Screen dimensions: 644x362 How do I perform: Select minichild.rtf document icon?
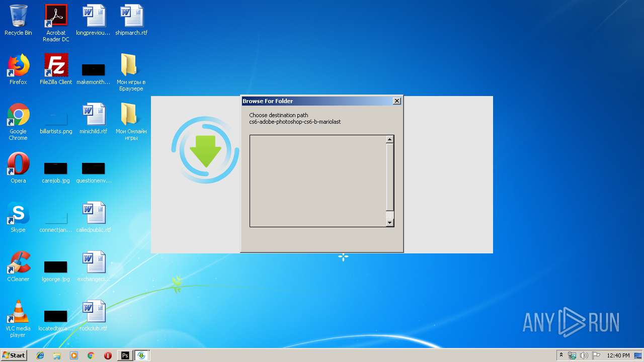coord(94,119)
